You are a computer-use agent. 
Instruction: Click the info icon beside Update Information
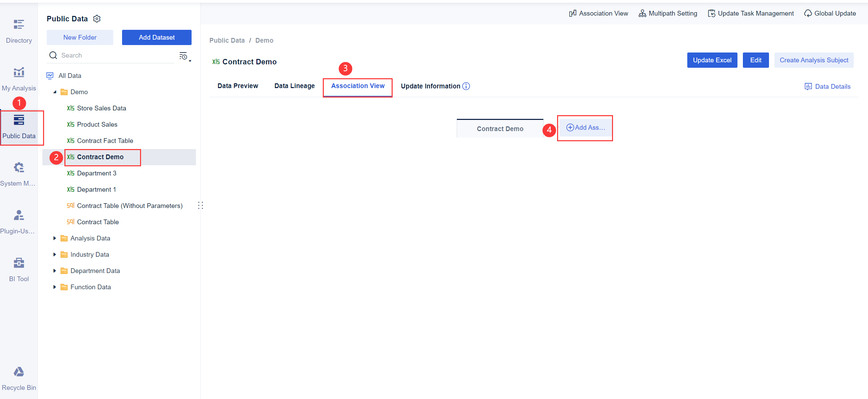pyautogui.click(x=467, y=86)
